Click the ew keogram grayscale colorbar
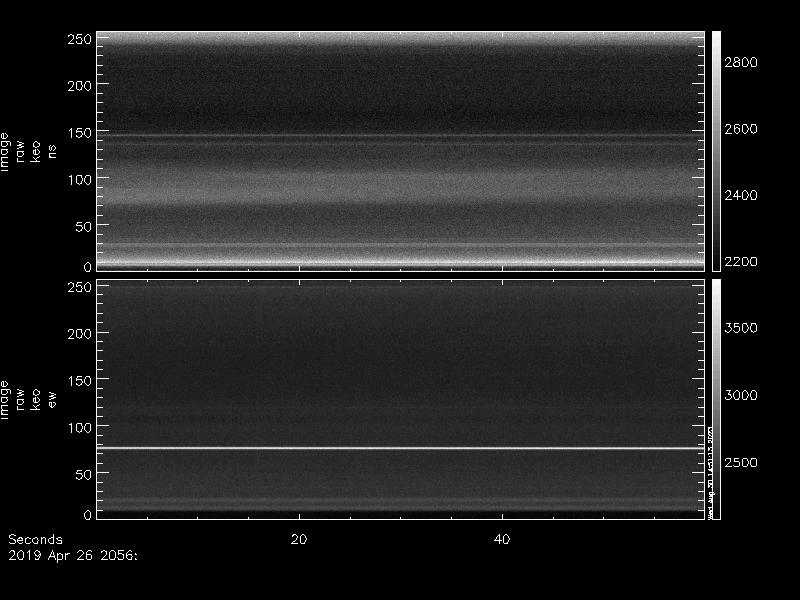The image size is (800, 600). coord(716,399)
